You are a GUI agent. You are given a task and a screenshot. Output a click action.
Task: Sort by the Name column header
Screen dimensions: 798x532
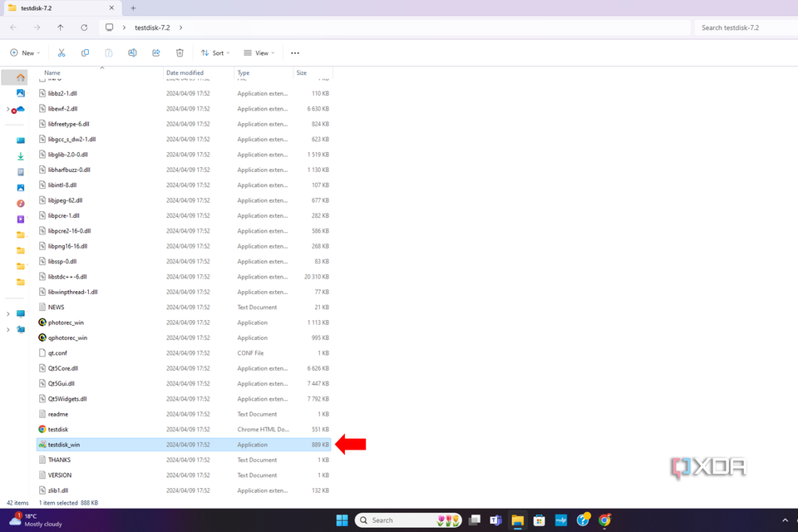point(52,73)
